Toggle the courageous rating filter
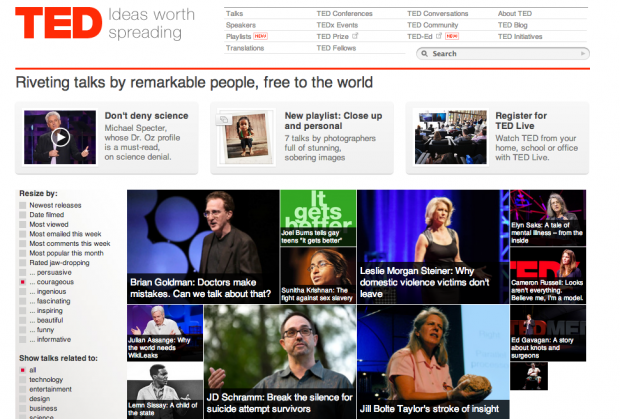This screenshot has width=620, height=419. pos(23,282)
